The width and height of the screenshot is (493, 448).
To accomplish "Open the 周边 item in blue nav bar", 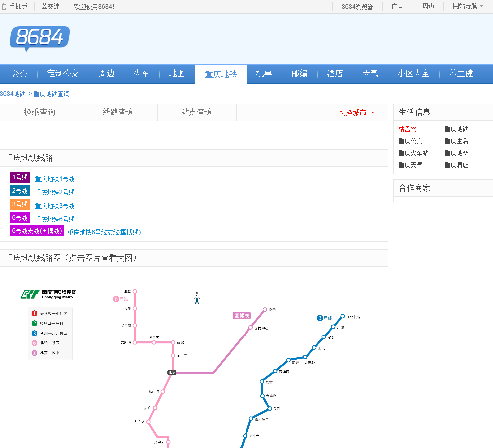I will [106, 74].
